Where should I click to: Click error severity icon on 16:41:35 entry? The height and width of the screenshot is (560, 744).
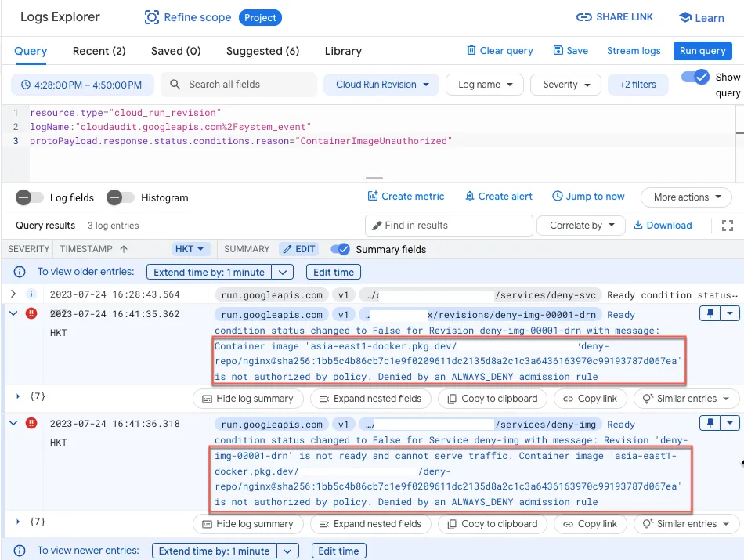31,314
